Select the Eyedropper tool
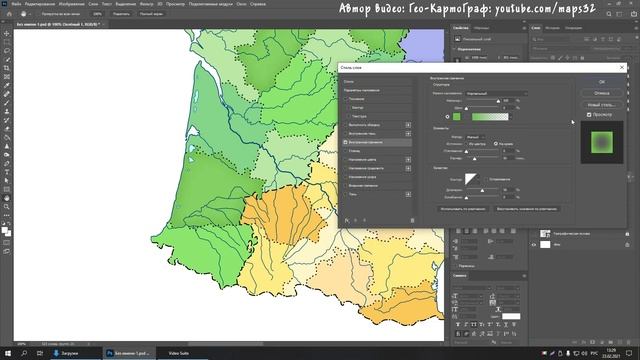Viewport: 640px width, 360px height. 7,85
